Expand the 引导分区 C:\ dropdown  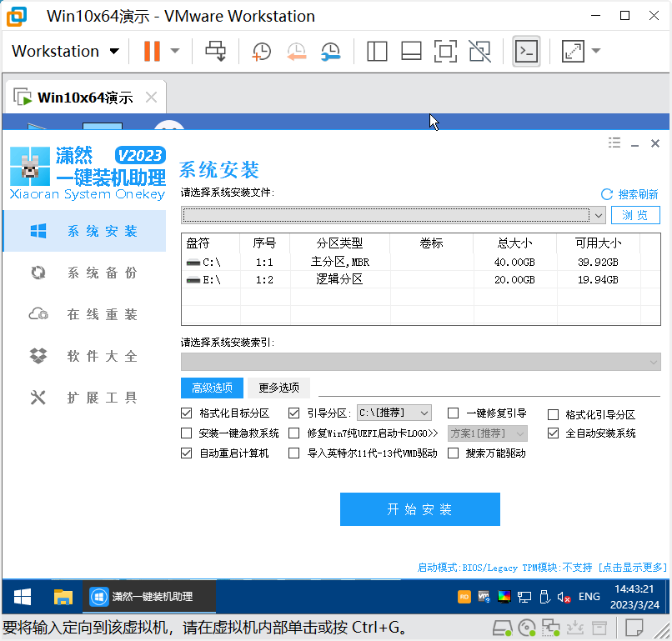423,413
